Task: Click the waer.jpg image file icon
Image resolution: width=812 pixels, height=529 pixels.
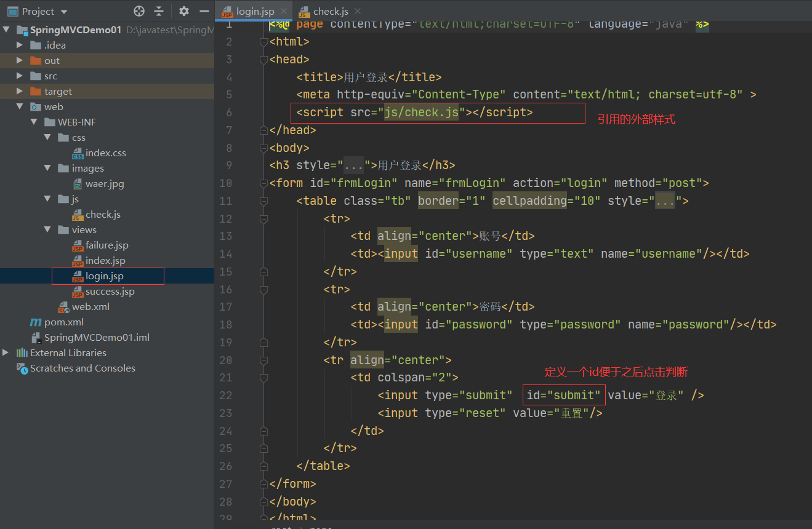Action: pos(78,184)
